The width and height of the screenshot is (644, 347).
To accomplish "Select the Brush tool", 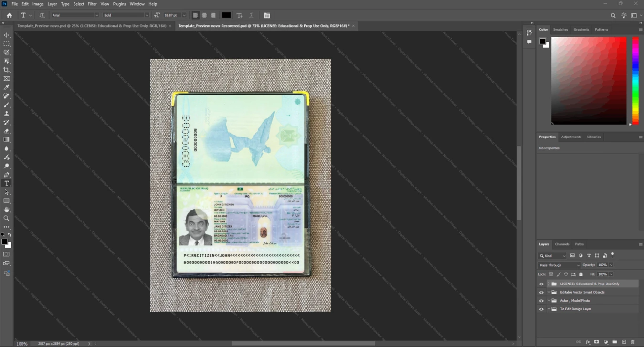I will [7, 105].
